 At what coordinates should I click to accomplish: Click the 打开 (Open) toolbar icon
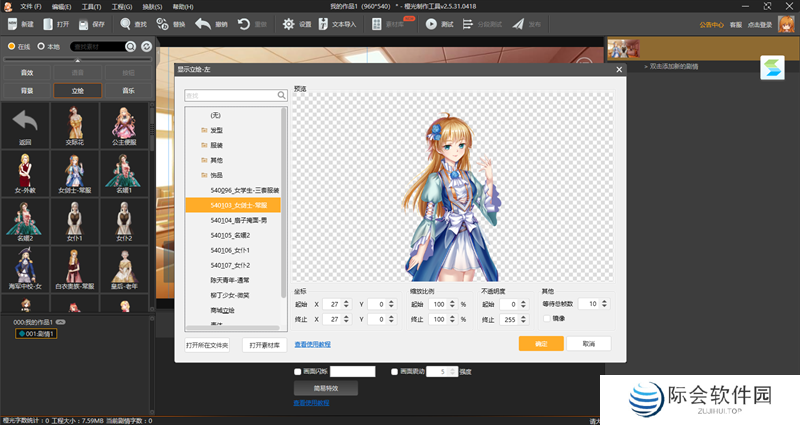(48, 24)
